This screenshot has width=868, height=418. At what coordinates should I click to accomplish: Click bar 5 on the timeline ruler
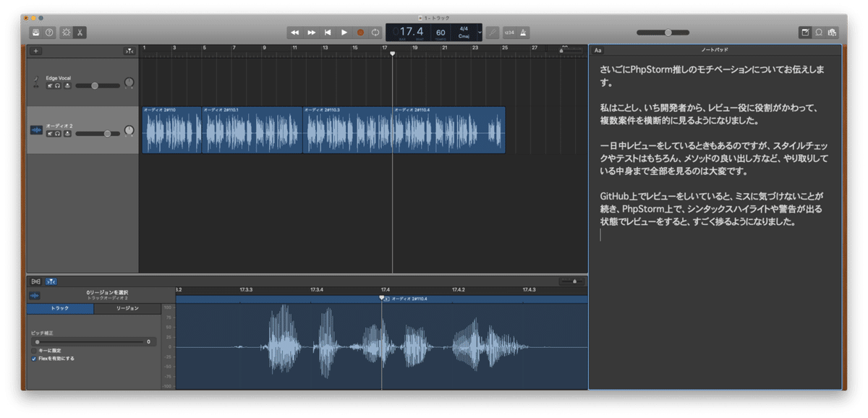(204, 48)
